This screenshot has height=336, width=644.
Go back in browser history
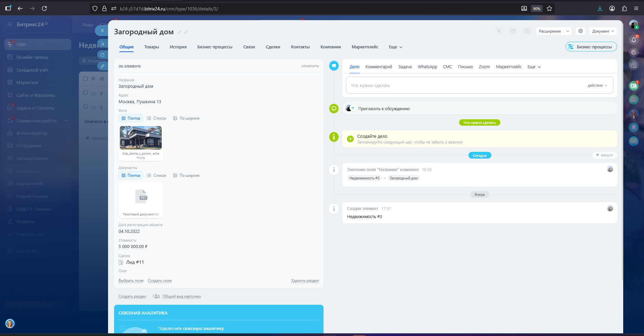pos(20,9)
